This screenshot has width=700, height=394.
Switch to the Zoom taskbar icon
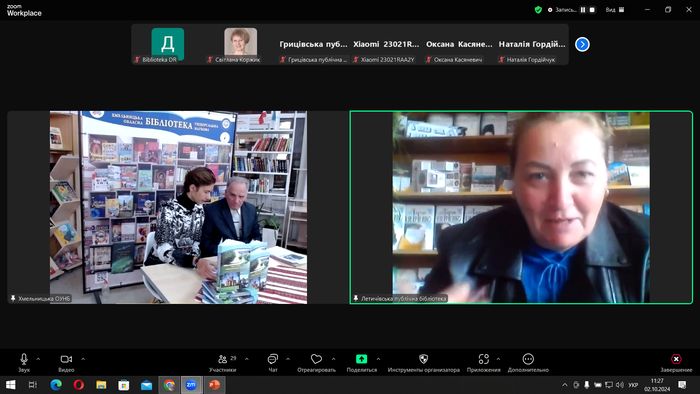click(191, 385)
